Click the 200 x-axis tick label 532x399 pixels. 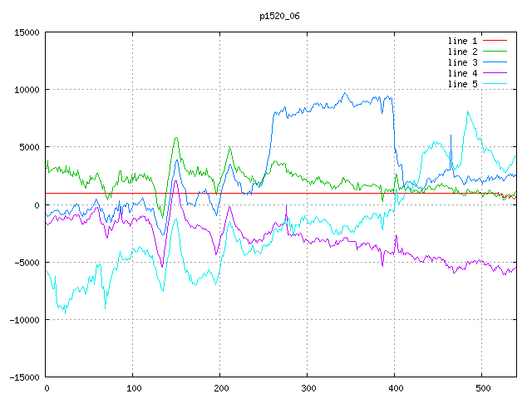[220, 388]
